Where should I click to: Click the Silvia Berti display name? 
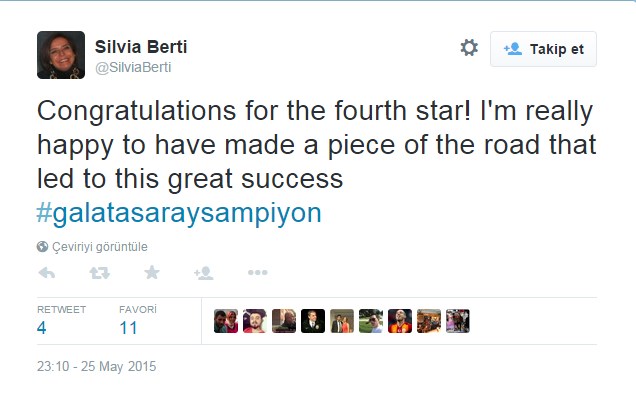[x=139, y=45]
